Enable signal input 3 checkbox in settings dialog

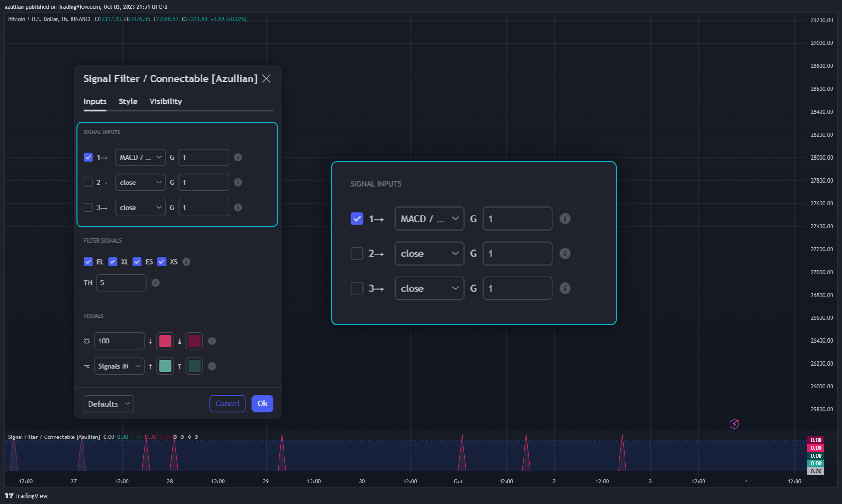click(88, 208)
